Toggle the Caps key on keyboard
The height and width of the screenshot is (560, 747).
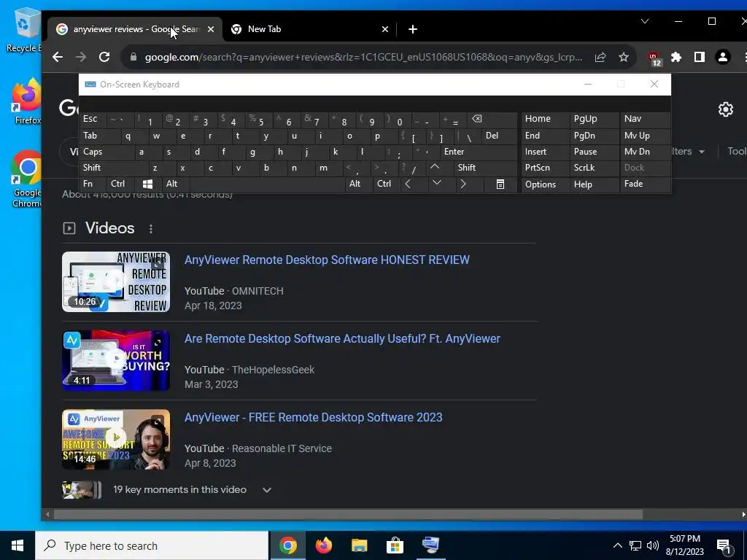107,152
